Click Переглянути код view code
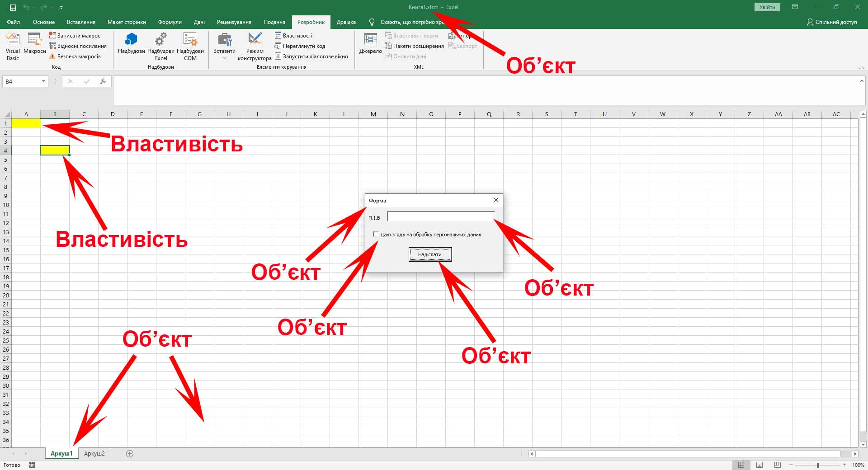The width and height of the screenshot is (868, 470). coord(300,46)
